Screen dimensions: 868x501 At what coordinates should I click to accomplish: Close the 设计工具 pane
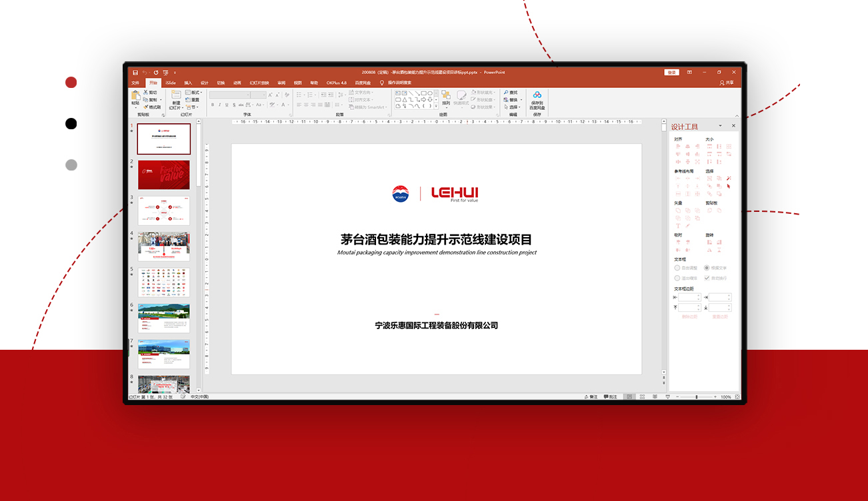734,125
